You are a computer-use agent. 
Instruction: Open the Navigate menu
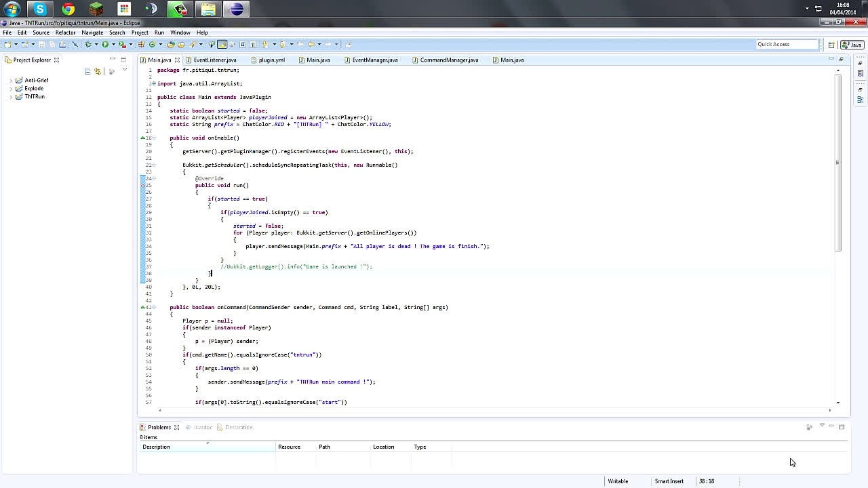(92, 33)
